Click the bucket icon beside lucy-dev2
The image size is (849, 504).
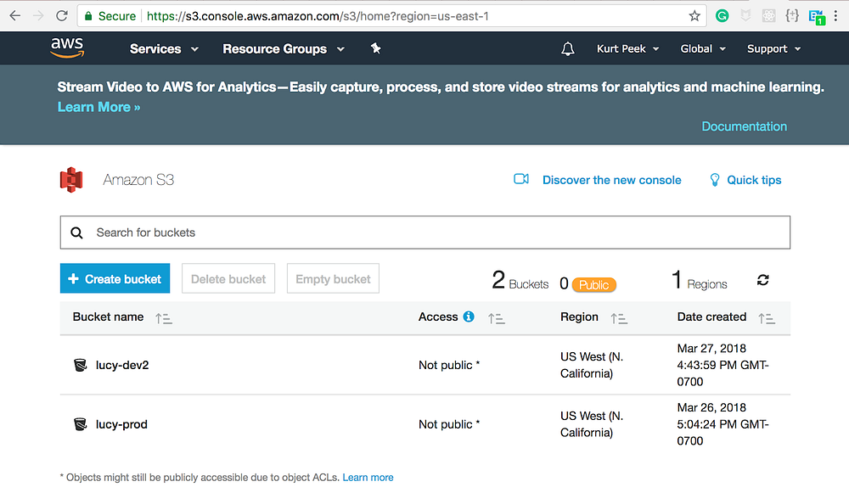click(80, 365)
